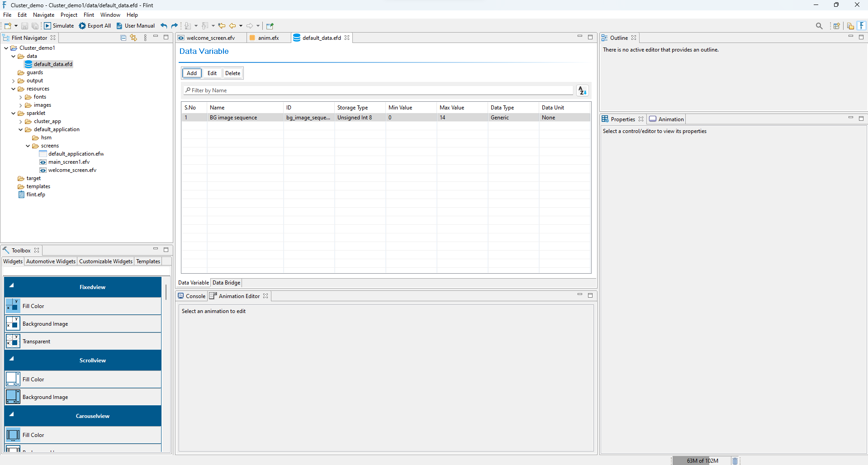Sort data variables alphabetically with the A-Z icon
868x465 pixels.
point(582,90)
